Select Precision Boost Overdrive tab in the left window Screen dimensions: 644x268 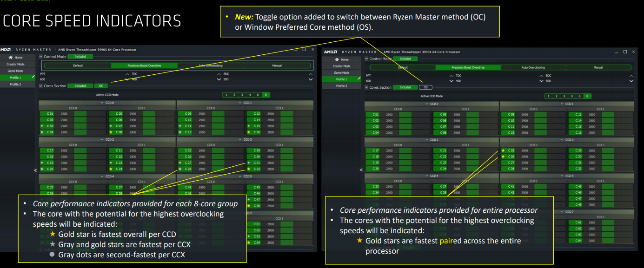[144, 65]
